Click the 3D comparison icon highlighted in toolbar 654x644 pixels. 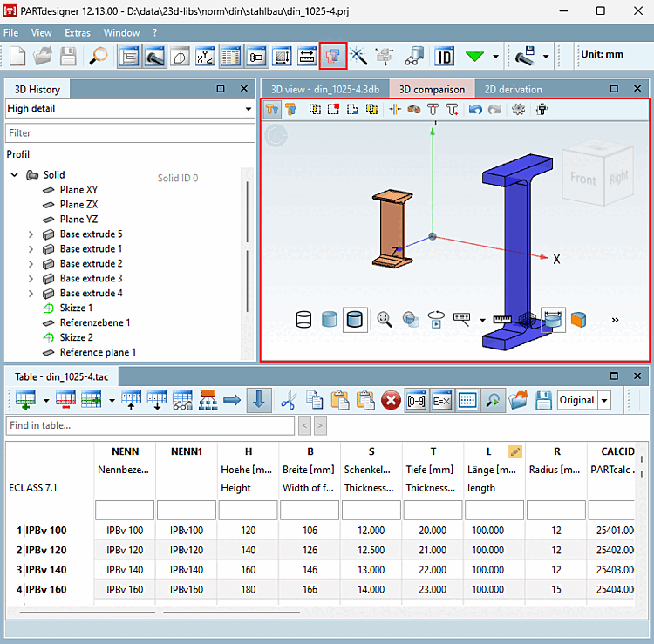332,56
